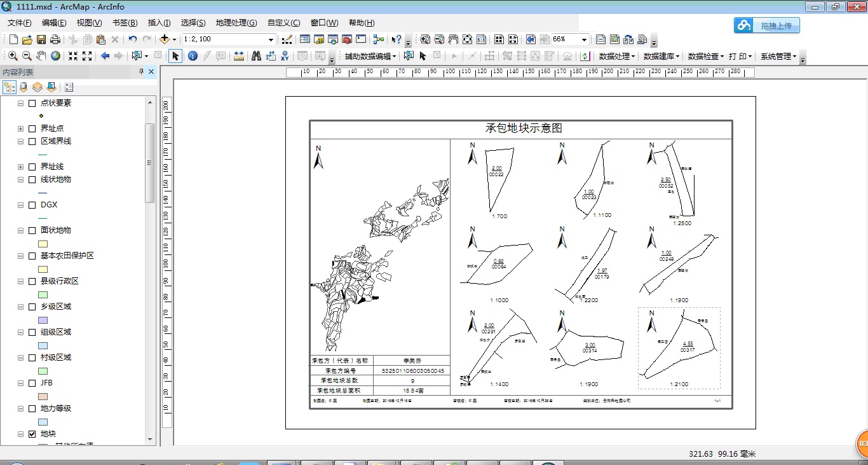The image size is (868, 465).
Task: Click List By Selection icon
Action: coord(51,87)
